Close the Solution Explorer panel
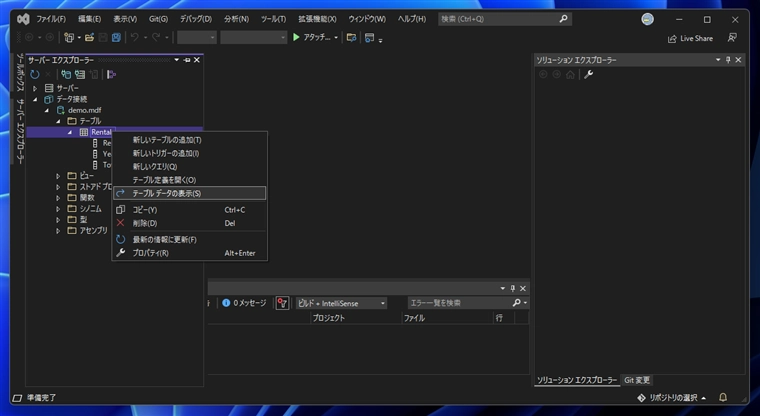Image resolution: width=760 pixels, height=416 pixels. coord(738,60)
